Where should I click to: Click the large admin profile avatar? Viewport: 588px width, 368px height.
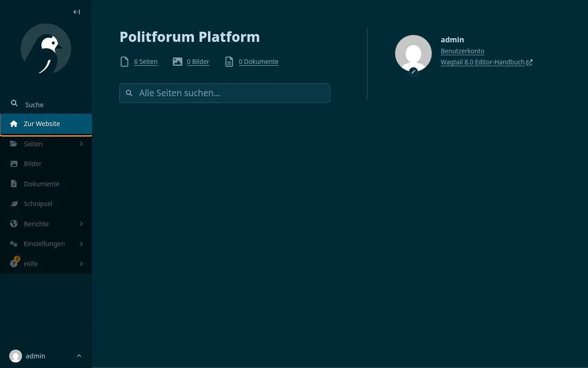pyautogui.click(x=413, y=53)
